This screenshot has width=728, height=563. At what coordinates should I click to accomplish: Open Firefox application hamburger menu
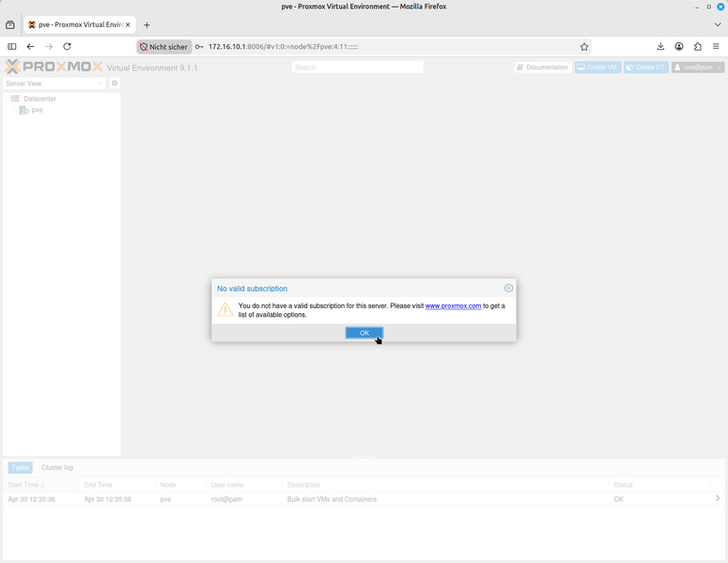tap(716, 46)
